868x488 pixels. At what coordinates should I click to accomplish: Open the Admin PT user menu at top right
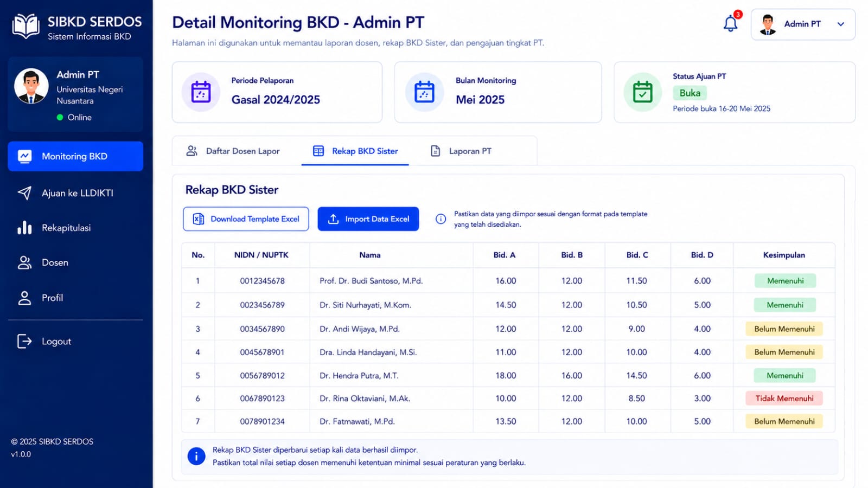coord(803,24)
